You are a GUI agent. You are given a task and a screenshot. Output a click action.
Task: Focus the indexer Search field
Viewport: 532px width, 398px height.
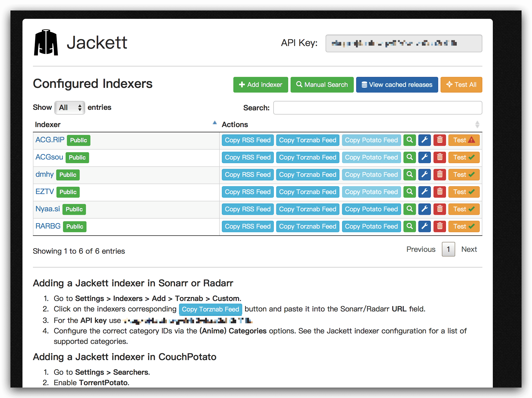378,108
